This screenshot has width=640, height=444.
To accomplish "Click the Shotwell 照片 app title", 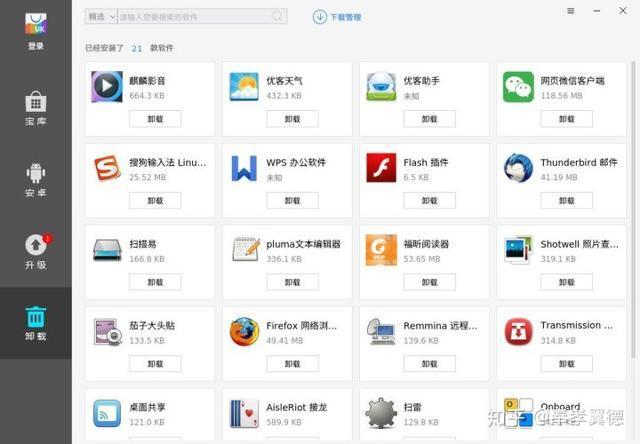I will coord(579,244).
